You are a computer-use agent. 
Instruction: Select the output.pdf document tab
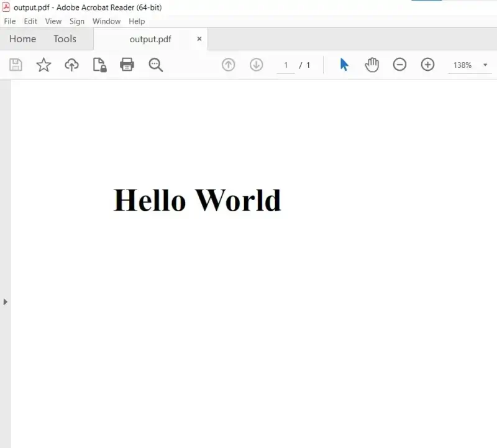click(150, 39)
